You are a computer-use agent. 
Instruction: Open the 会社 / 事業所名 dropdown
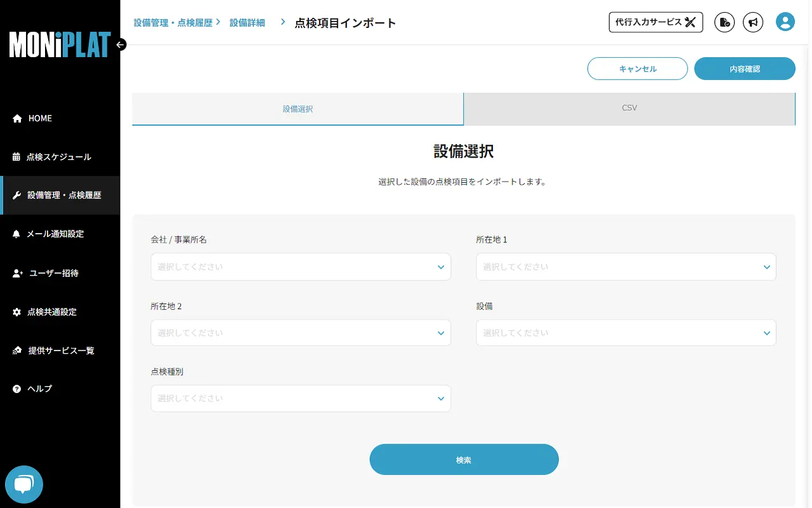tap(300, 267)
